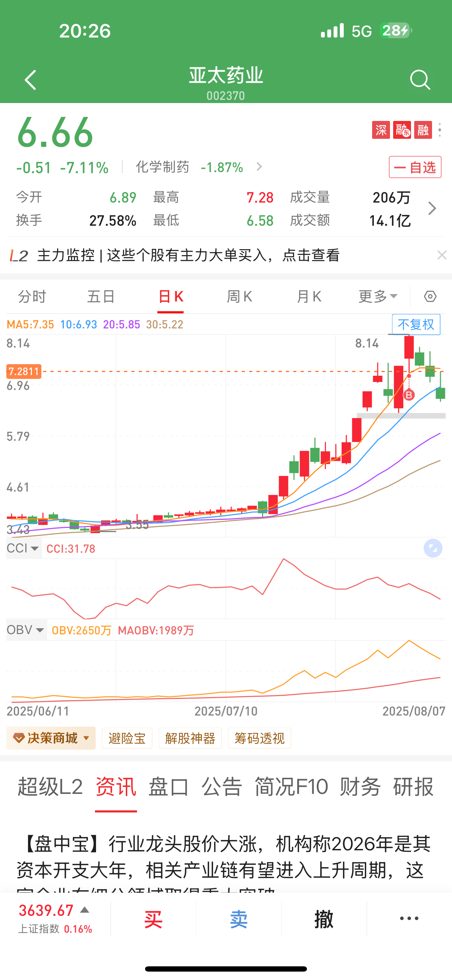
Task: Tap the MAOBV:1989万 value
Action: point(156,631)
